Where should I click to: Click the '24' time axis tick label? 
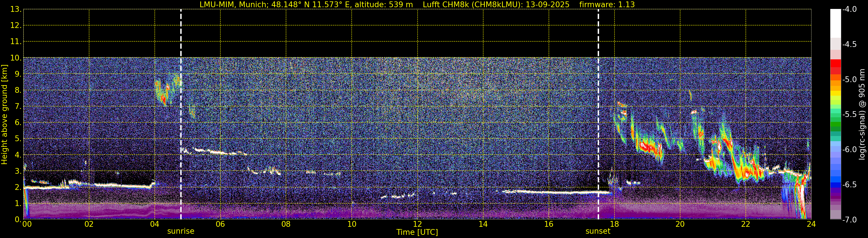[x=811, y=224]
